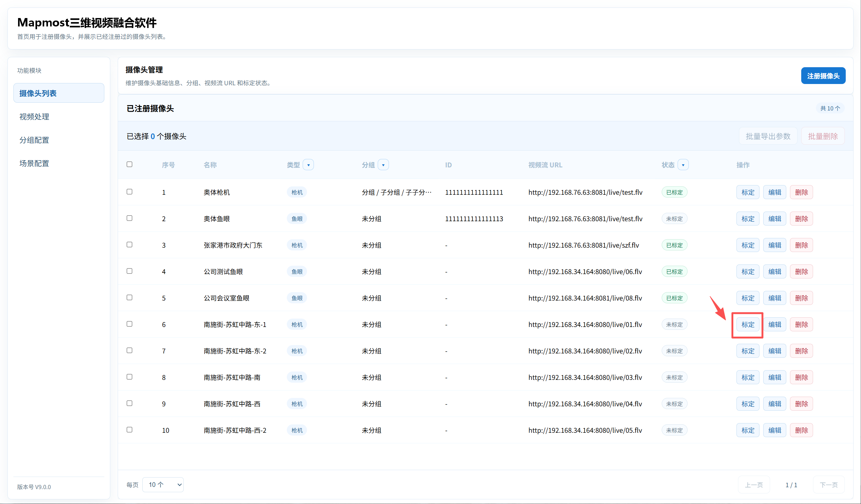Check the box for 奥体鱼眼 row
861x504 pixels.
[130, 218]
